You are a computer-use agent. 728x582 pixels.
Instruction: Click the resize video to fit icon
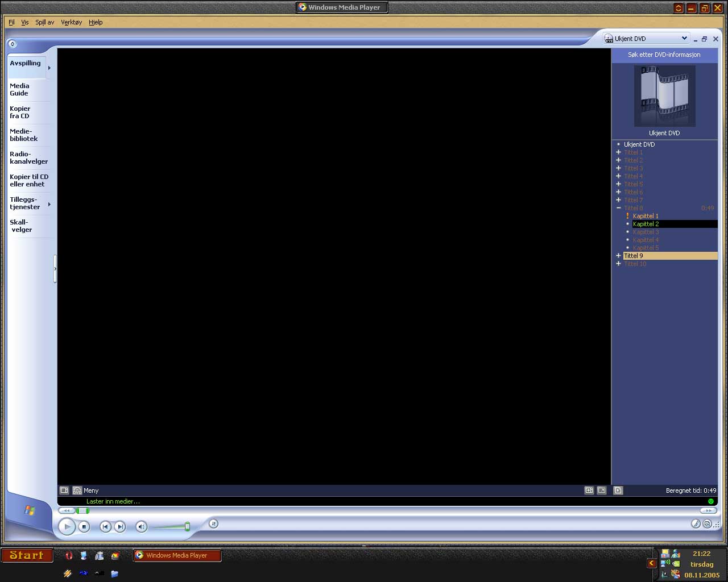pos(589,490)
